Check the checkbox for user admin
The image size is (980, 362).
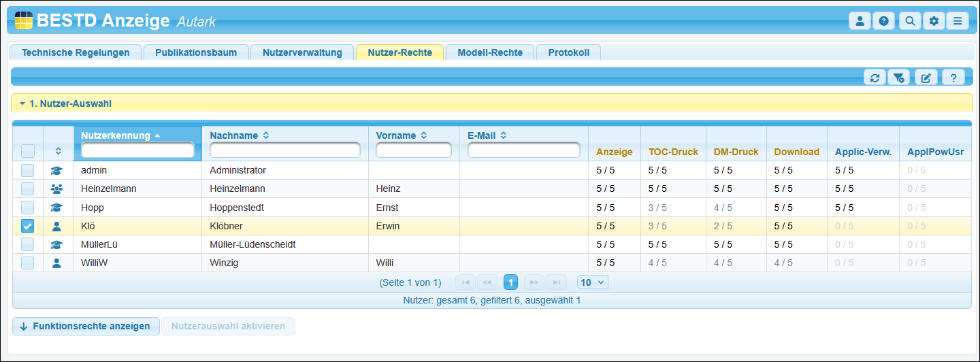pyautogui.click(x=27, y=170)
